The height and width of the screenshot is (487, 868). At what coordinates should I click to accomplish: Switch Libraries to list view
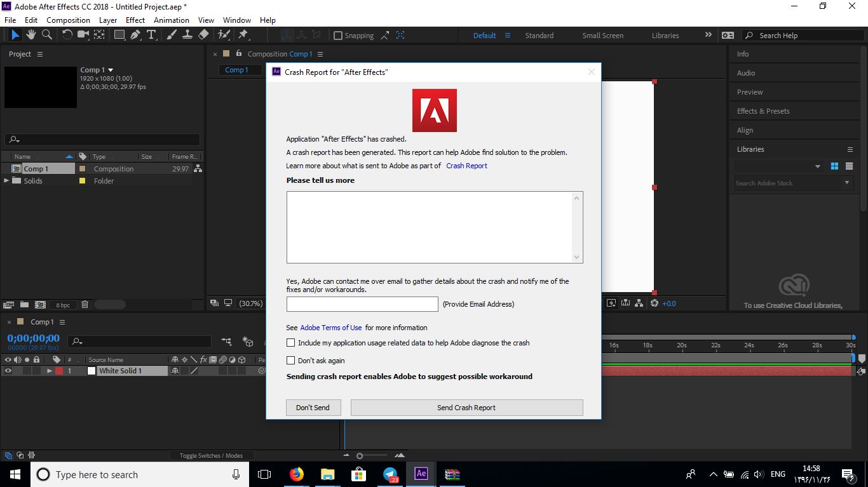pyautogui.click(x=850, y=166)
